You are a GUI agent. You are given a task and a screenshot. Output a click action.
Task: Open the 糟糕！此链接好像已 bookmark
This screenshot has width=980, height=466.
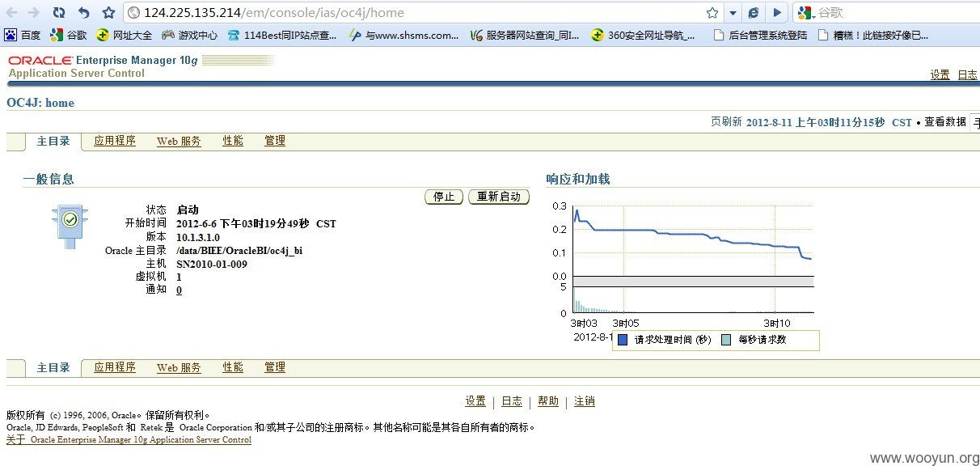[873, 35]
